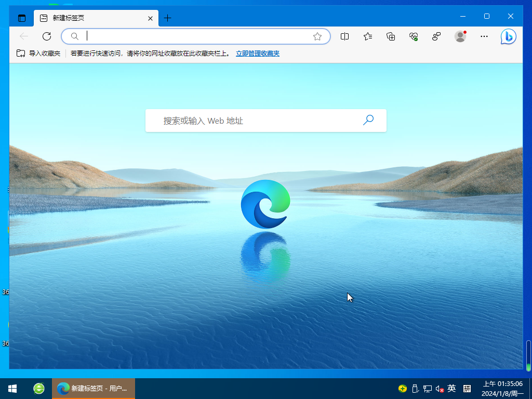Go back using the back arrow
This screenshot has height=399, width=532.
pyautogui.click(x=24, y=36)
